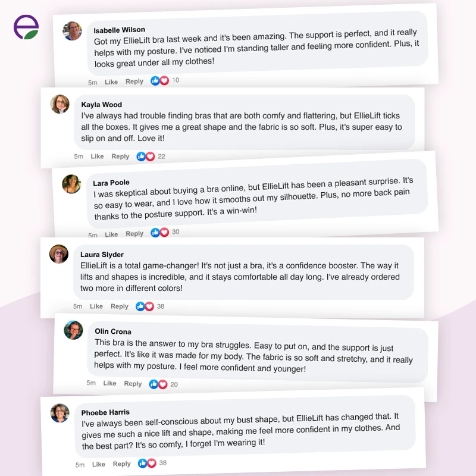Screen dimensions: 476x476
Task: Open Kayla Wood's profile avatar
Action: tap(60, 104)
